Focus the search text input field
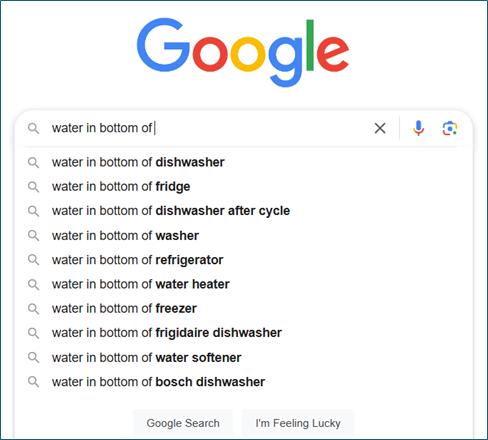This screenshot has height=440, width=488. (208, 128)
